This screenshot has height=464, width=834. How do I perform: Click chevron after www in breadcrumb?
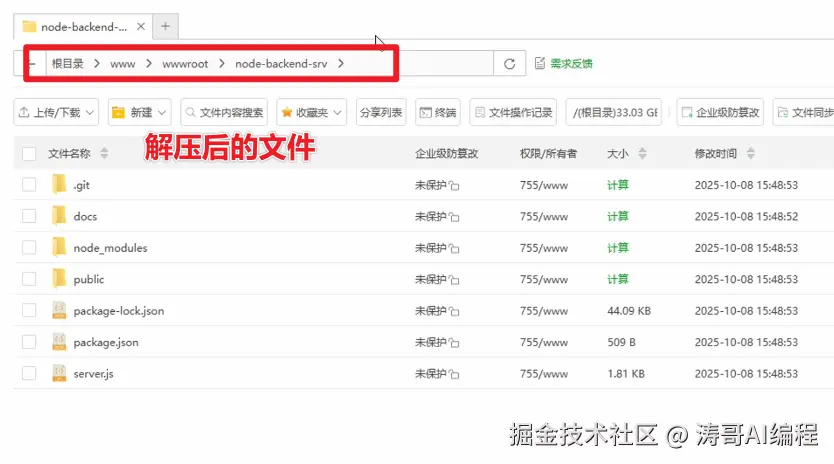tap(149, 64)
